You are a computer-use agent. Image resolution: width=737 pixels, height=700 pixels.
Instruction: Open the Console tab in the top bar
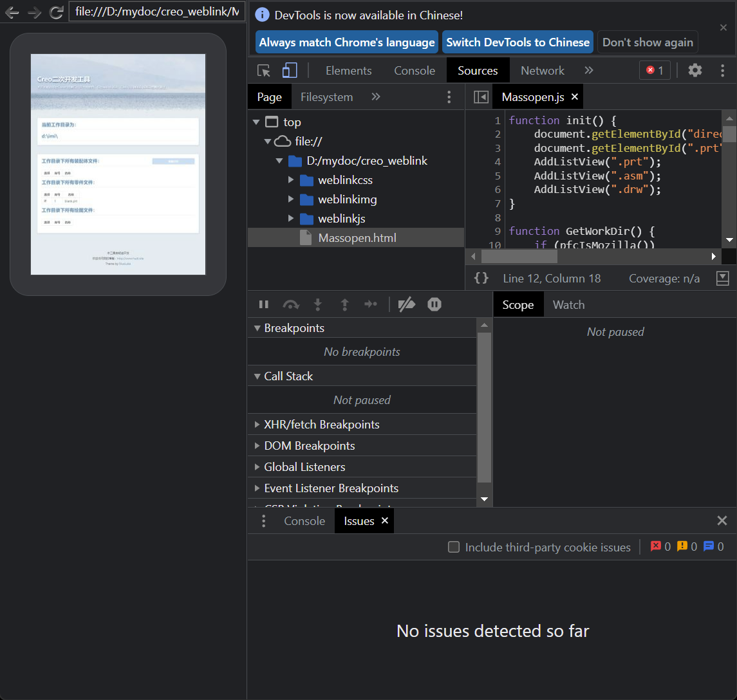pyautogui.click(x=415, y=71)
